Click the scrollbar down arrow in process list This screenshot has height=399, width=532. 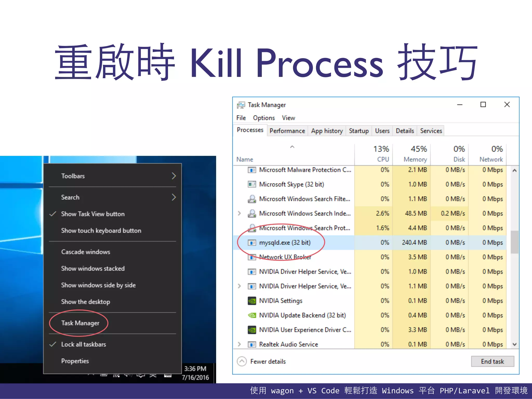[514, 344]
